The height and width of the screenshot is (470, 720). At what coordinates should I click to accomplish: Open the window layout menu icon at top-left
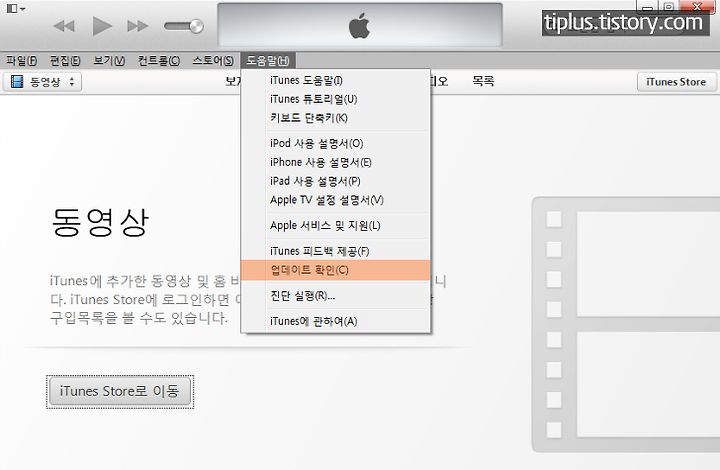[x=16, y=8]
